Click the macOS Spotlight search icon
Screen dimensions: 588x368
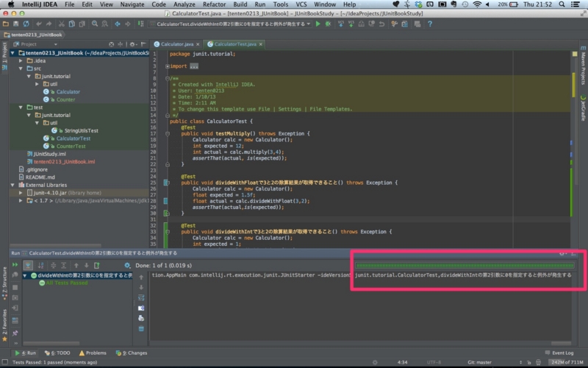562,4
